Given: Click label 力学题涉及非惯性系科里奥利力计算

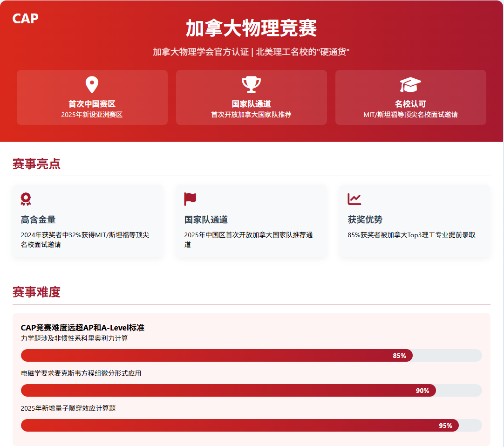Looking at the screenshot, I should pos(74,338).
